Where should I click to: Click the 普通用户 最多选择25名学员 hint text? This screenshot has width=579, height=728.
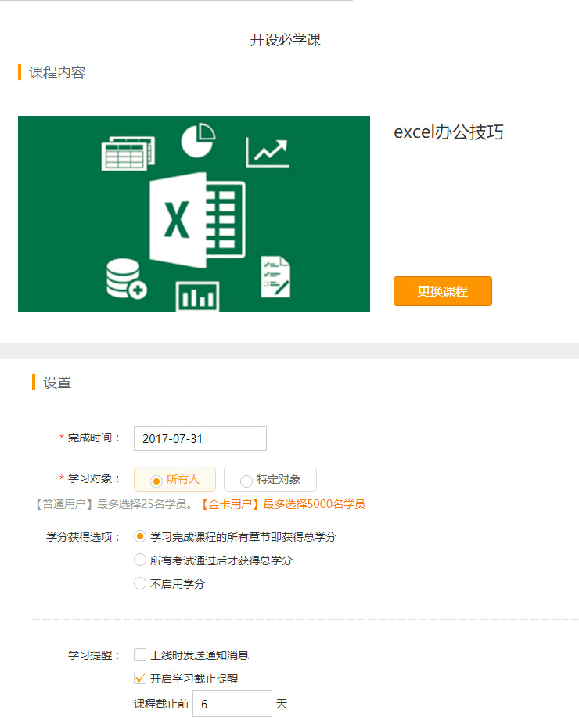[114, 504]
